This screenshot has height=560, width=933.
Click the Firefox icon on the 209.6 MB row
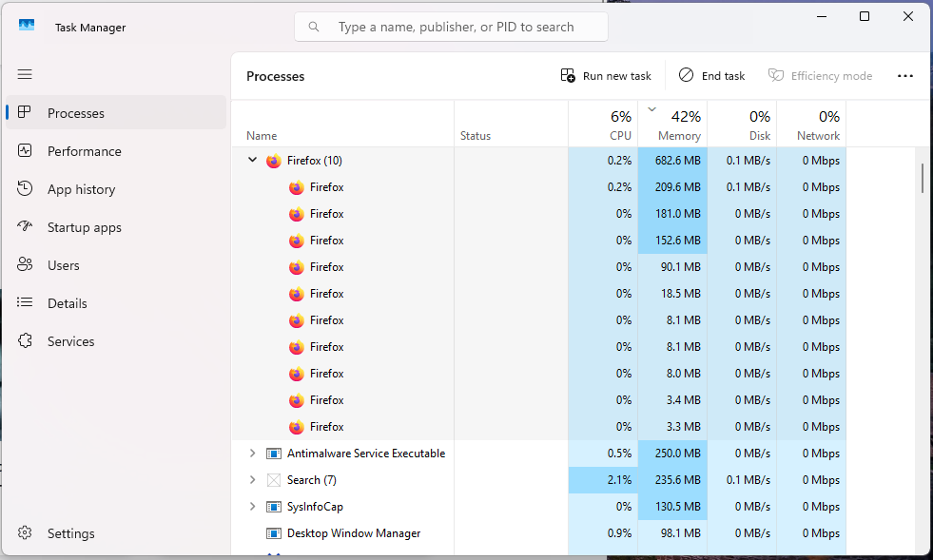(297, 187)
